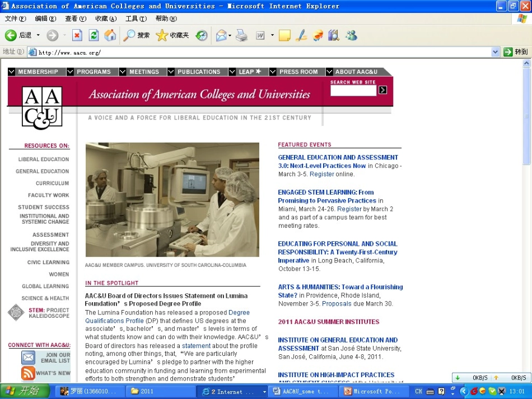Screen dimensions: 532x399
Task: Open the Back button history dropdown arrow
Action: tap(38, 35)
